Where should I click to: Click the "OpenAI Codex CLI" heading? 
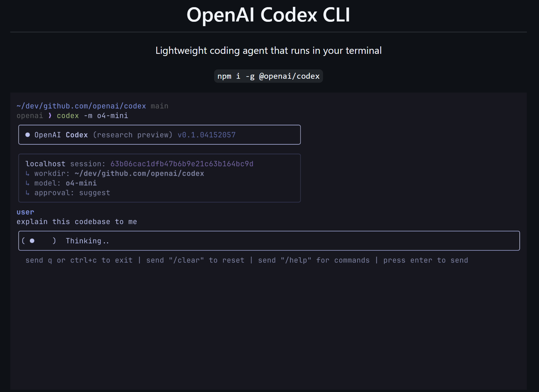[x=268, y=15]
